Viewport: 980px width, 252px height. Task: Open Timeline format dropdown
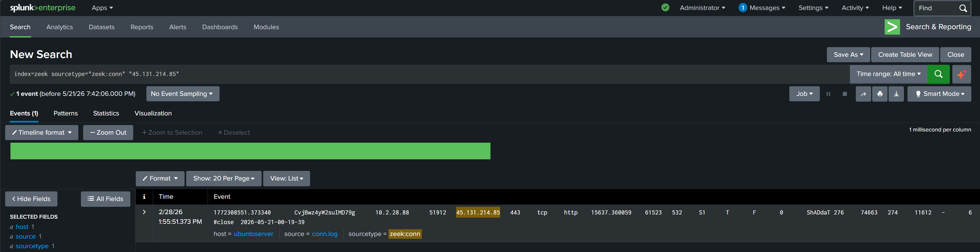(41, 133)
